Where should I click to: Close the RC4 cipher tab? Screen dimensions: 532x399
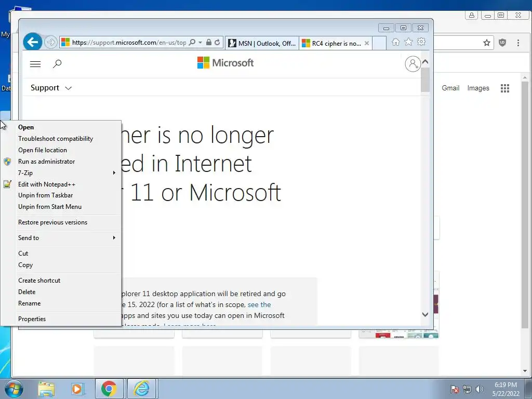click(x=367, y=43)
